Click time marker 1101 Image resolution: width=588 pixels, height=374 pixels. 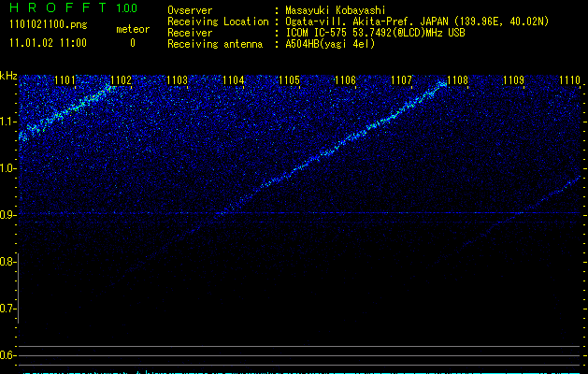(65, 79)
